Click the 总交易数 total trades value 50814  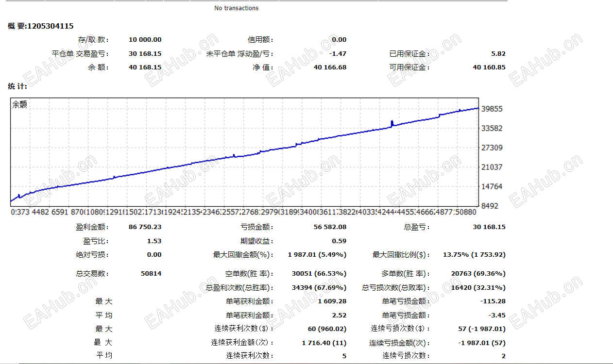152,273
